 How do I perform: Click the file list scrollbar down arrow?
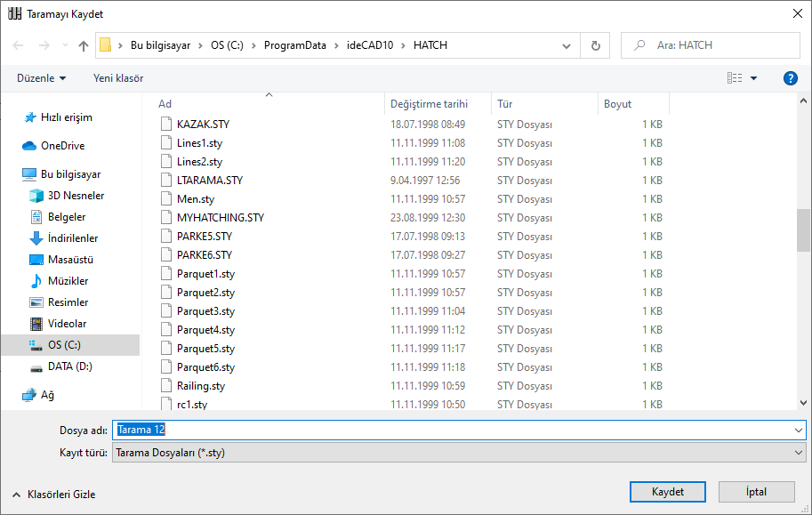click(803, 403)
